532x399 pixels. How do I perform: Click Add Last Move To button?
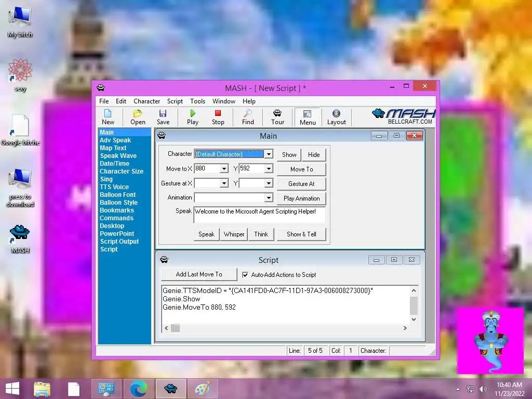(x=199, y=274)
